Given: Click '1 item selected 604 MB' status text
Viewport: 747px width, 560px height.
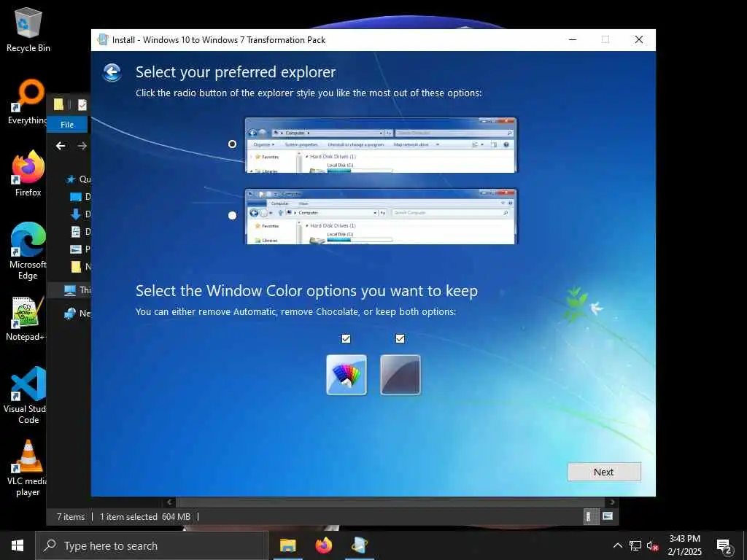Looking at the screenshot, I should (145, 517).
